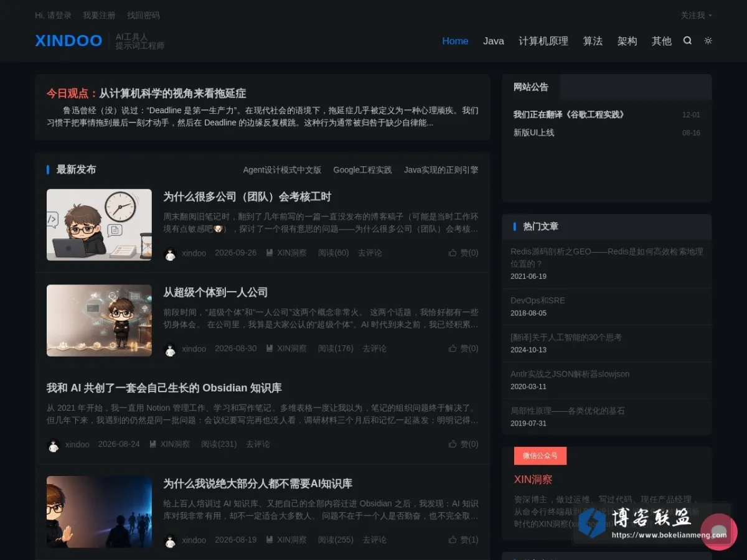Viewport: 747px width, 560px height.
Task: Click 阅读(176) on 一人公司 post
Action: [x=336, y=348]
